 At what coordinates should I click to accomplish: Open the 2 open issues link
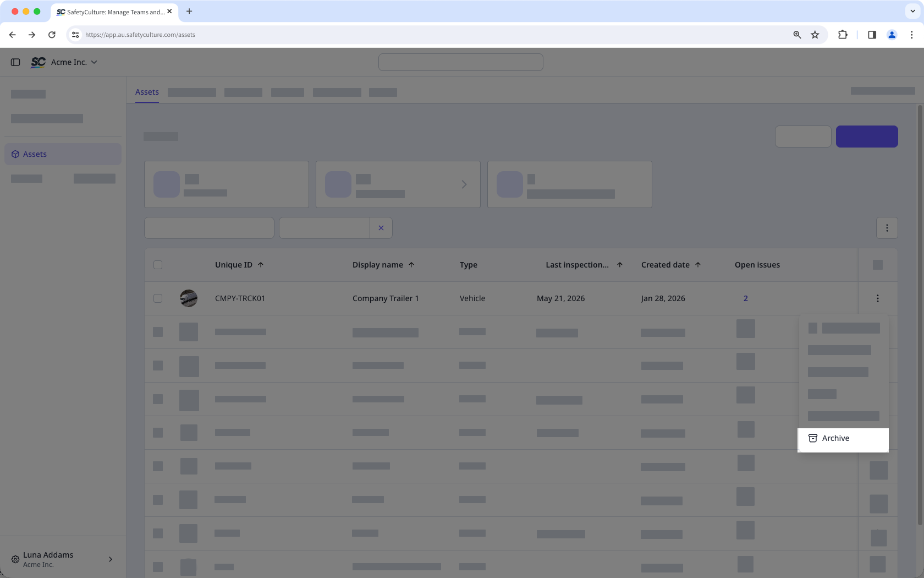point(746,298)
